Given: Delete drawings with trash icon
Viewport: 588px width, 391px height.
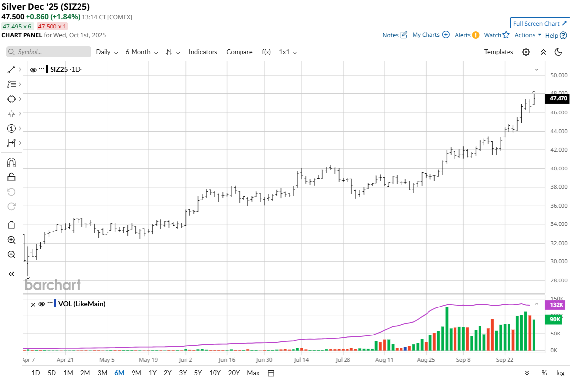Looking at the screenshot, I should tap(11, 225).
